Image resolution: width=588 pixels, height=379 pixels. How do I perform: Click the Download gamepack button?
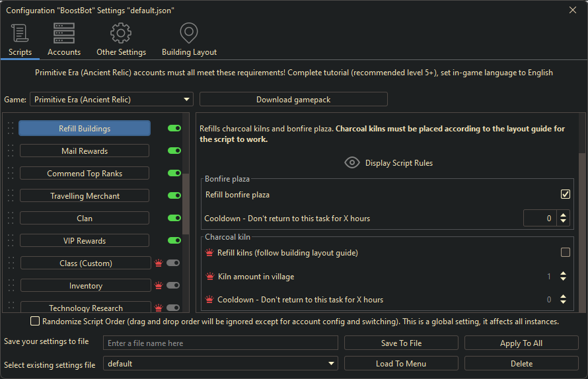pos(293,100)
